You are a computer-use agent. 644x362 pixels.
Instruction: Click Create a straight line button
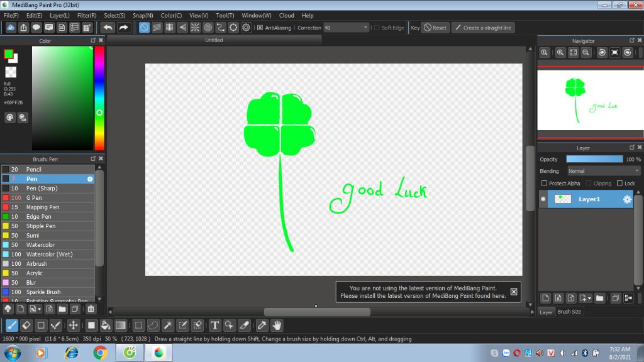coord(484,28)
